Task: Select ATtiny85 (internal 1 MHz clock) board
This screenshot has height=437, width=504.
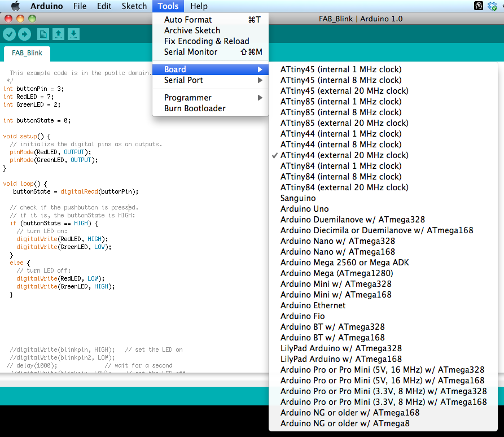Action: pyautogui.click(x=383, y=102)
